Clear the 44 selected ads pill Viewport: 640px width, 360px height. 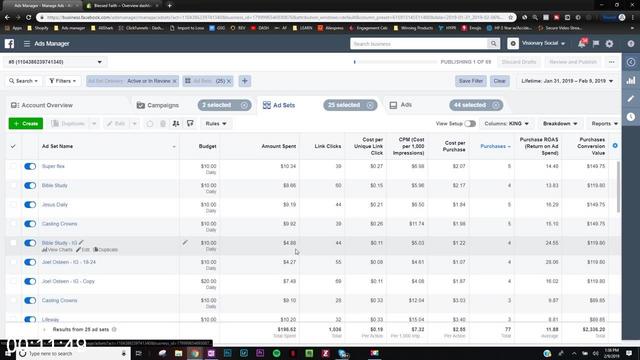(x=496, y=105)
